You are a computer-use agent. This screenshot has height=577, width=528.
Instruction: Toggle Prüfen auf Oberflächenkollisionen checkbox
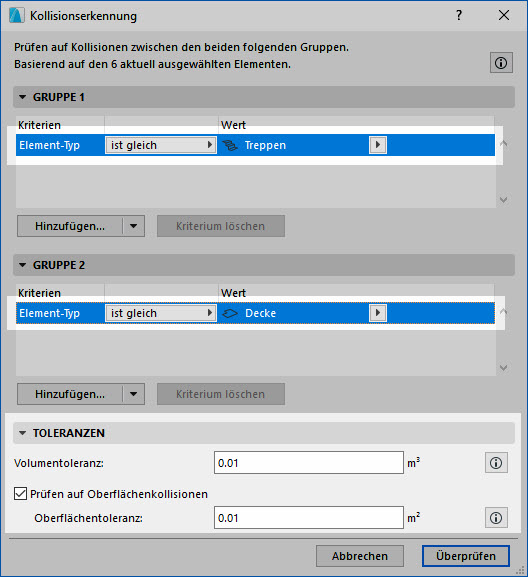click(20, 493)
